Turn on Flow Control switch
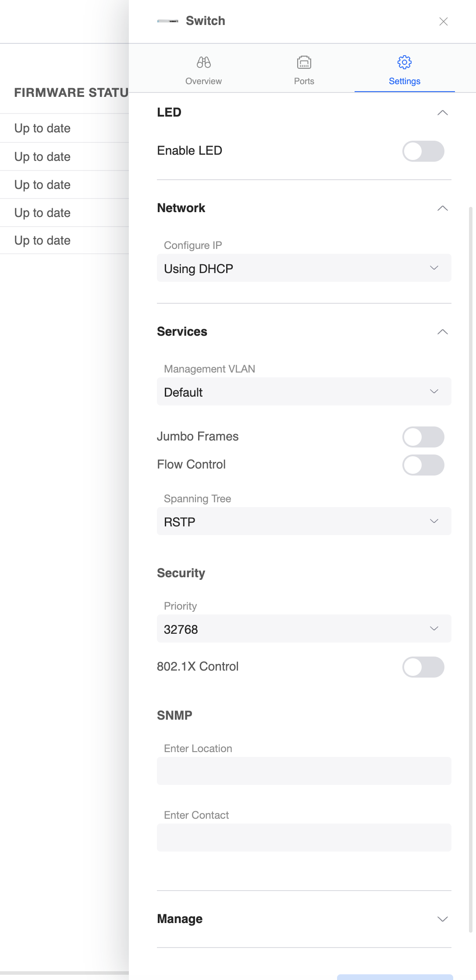 (423, 465)
